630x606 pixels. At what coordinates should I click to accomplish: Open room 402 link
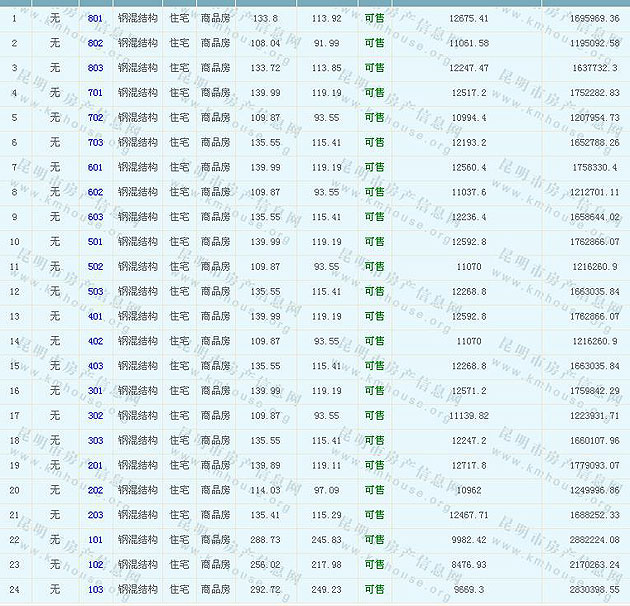[95, 341]
